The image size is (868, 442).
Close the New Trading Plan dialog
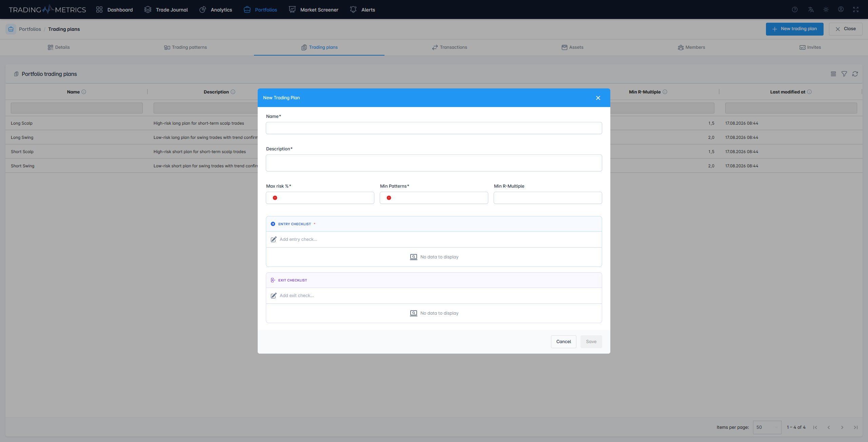coord(598,98)
